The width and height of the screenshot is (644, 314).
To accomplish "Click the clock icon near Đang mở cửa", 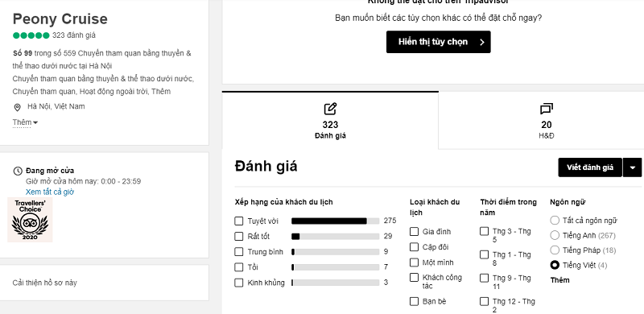I will click(x=18, y=171).
